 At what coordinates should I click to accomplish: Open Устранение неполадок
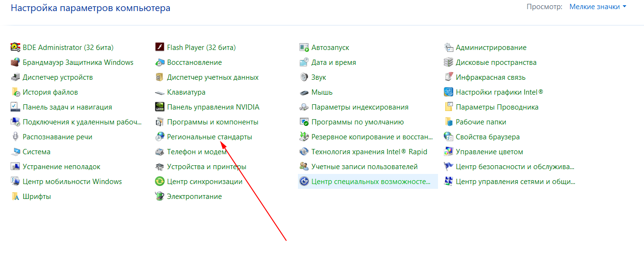(x=62, y=167)
